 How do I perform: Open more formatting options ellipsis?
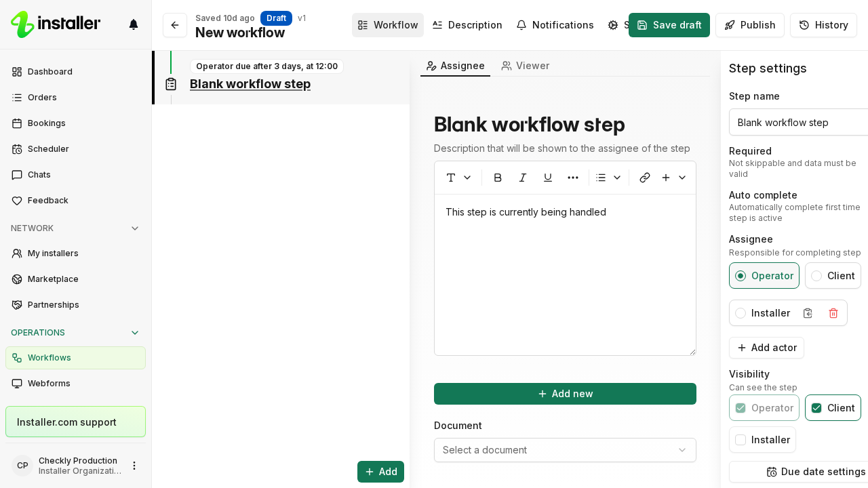[573, 178]
